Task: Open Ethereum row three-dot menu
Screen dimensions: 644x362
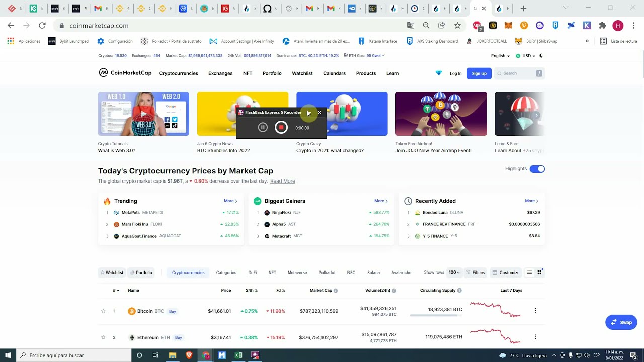Action: (535, 337)
